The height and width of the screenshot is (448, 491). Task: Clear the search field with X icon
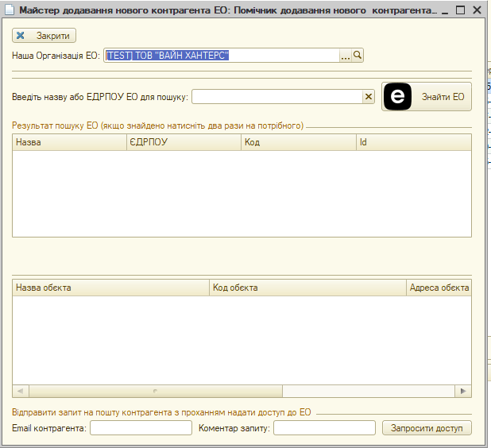tap(369, 97)
